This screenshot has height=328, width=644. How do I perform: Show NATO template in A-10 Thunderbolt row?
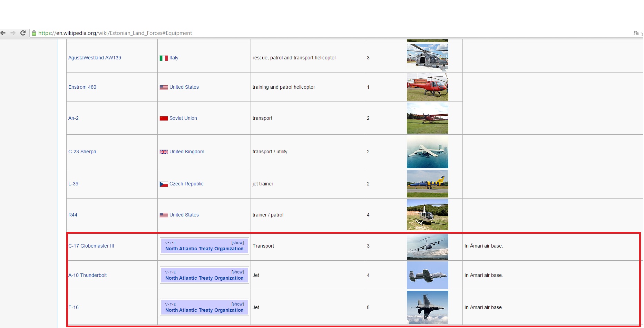pyautogui.click(x=237, y=272)
